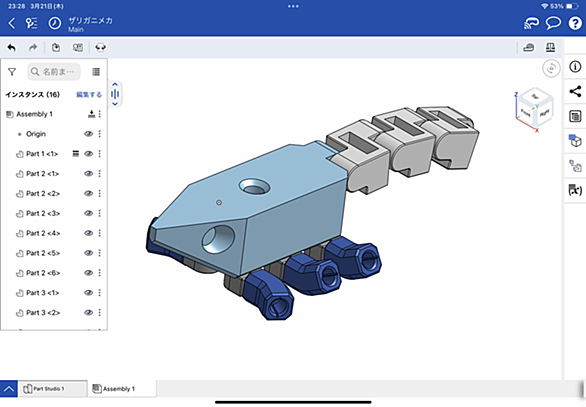Hide Part 1 <1> with its eye icon
The height and width of the screenshot is (407, 586).
click(89, 154)
